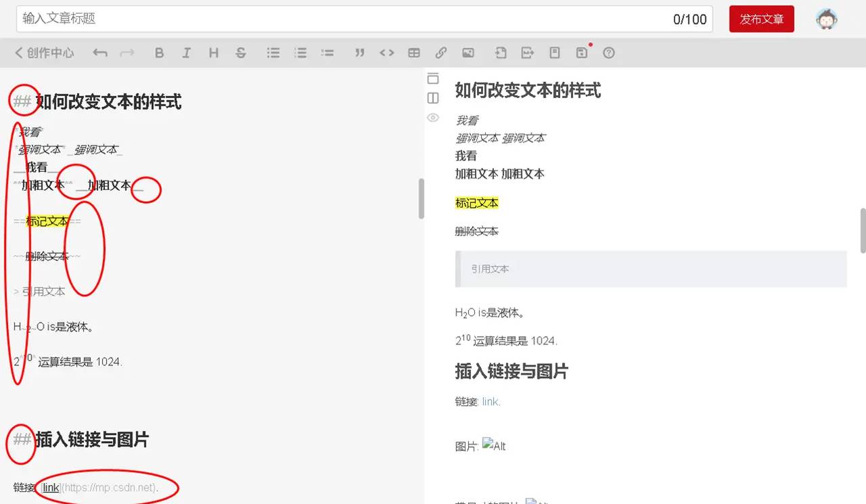The height and width of the screenshot is (504, 866).
Task: Go back to 创作中心
Action: pos(43,52)
